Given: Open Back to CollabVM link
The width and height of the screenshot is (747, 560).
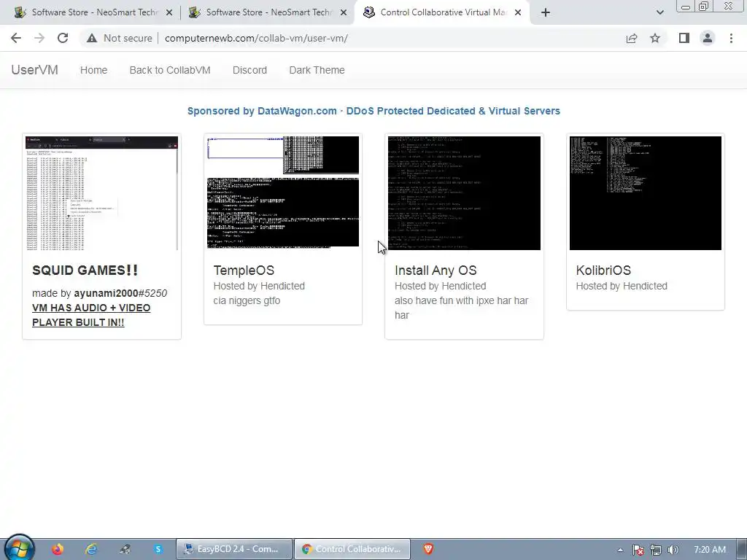Looking at the screenshot, I should pos(170,70).
